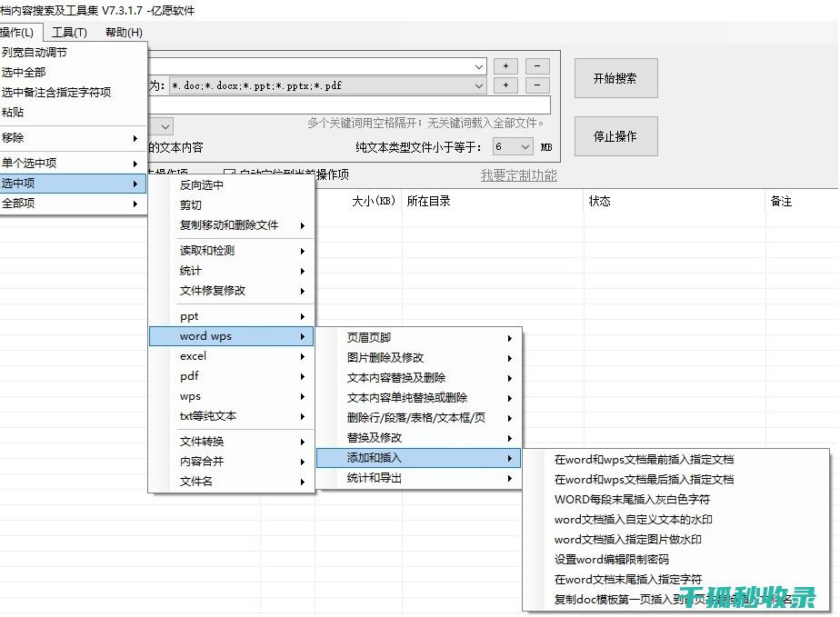Click plus button beside file type dropdown

point(505,85)
